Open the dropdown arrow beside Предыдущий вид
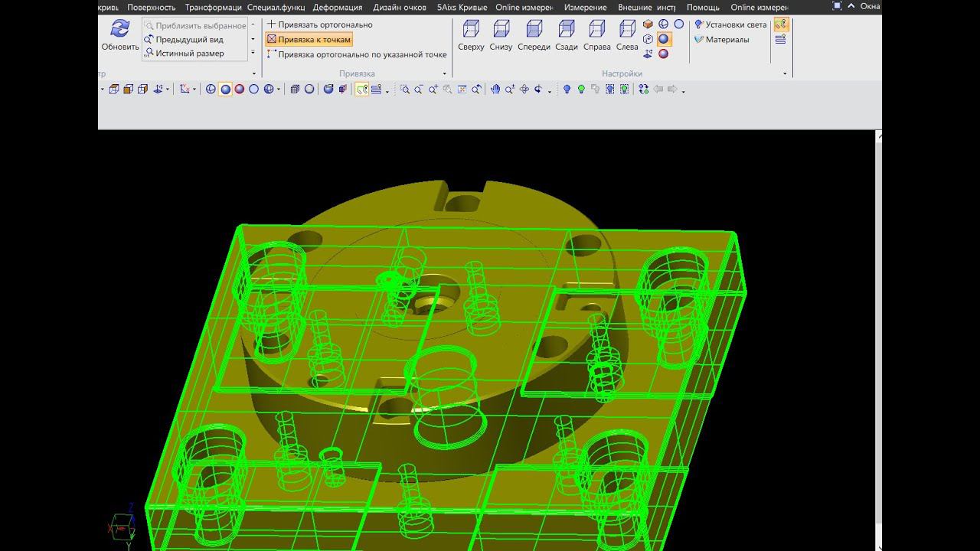This screenshot has width=980, height=551. point(253,39)
